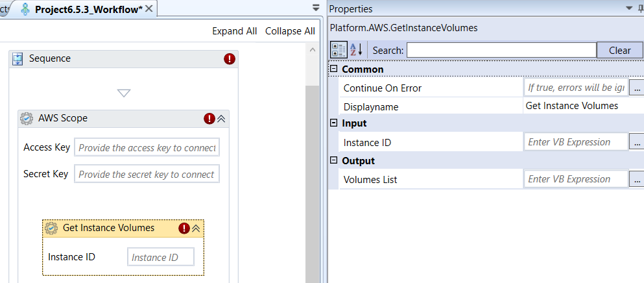Select the Project6.5.3_Workflow tab
This screenshot has width=644, height=283.
coord(89,9)
